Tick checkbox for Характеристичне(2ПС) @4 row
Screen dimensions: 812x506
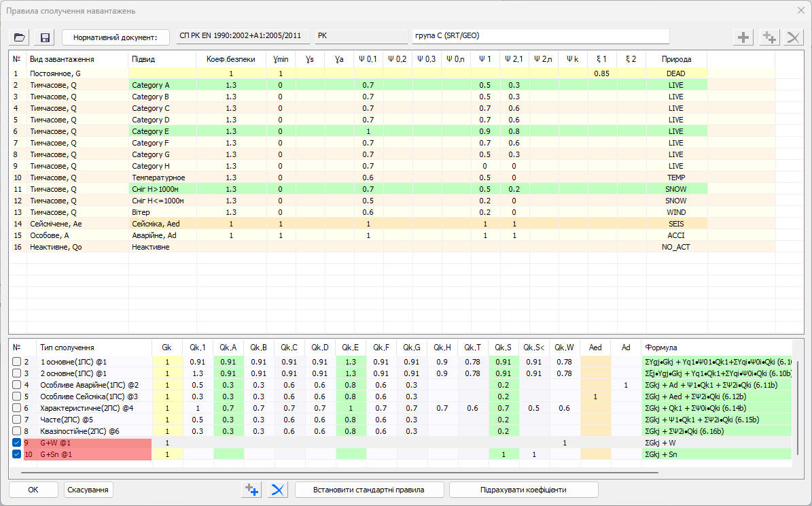coord(17,408)
